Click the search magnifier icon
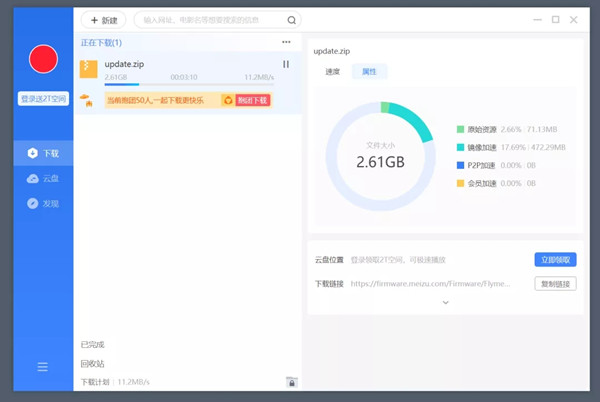The width and height of the screenshot is (600, 402). (291, 20)
